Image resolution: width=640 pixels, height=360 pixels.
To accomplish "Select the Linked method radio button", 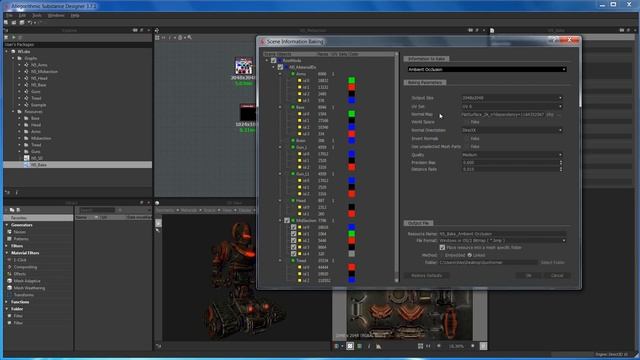I will [469, 255].
